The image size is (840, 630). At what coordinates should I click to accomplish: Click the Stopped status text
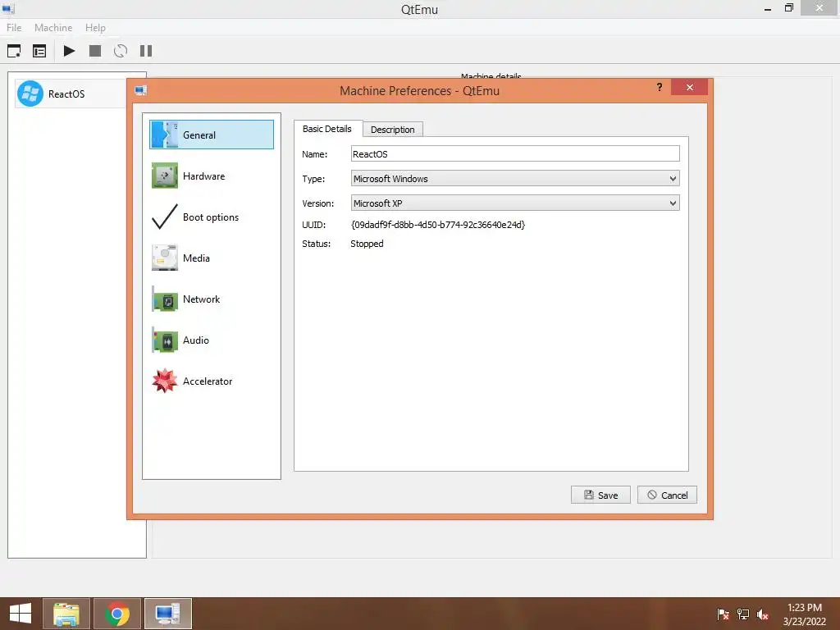click(x=367, y=244)
